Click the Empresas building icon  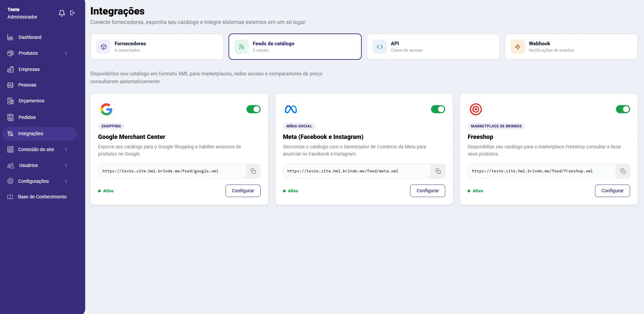(x=10, y=69)
